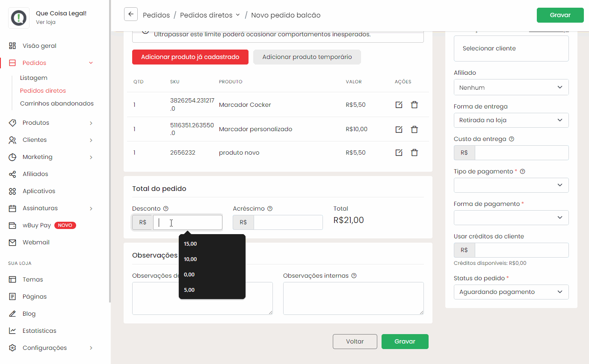589x364 pixels.
Task: Select the 10,00 discount suggestion
Action: (190, 259)
